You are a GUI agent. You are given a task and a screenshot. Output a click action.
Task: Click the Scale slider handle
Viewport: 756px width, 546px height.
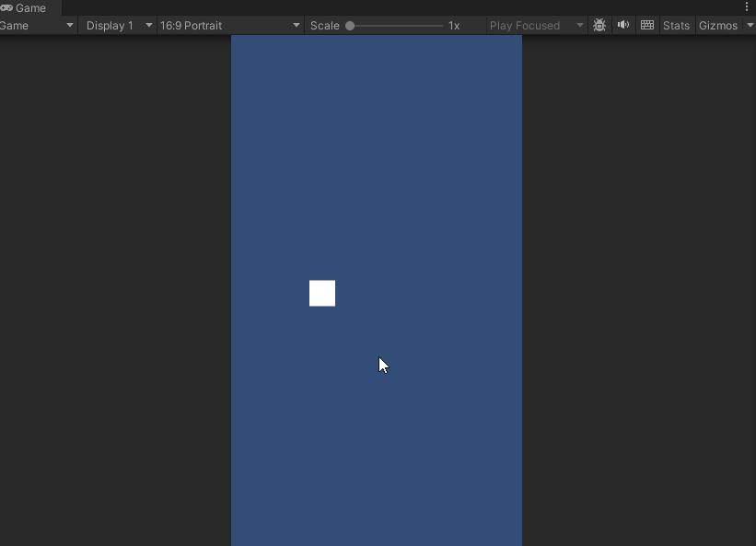coord(350,26)
